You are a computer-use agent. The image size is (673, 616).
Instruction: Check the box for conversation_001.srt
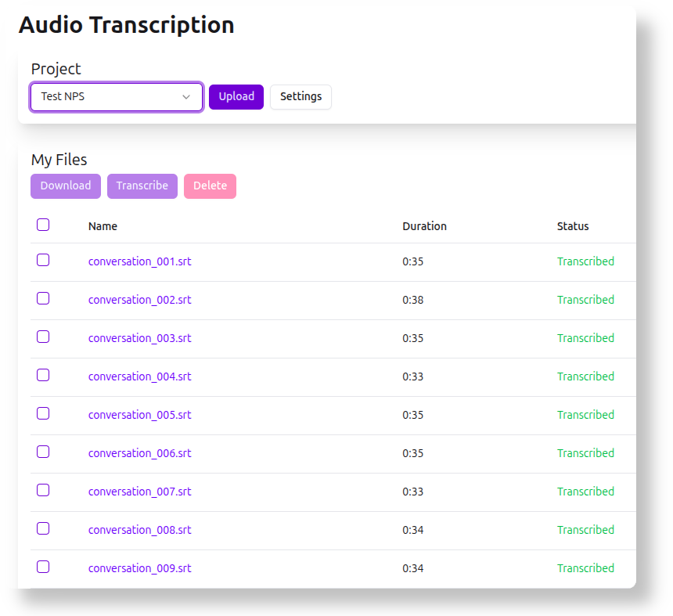pos(43,261)
